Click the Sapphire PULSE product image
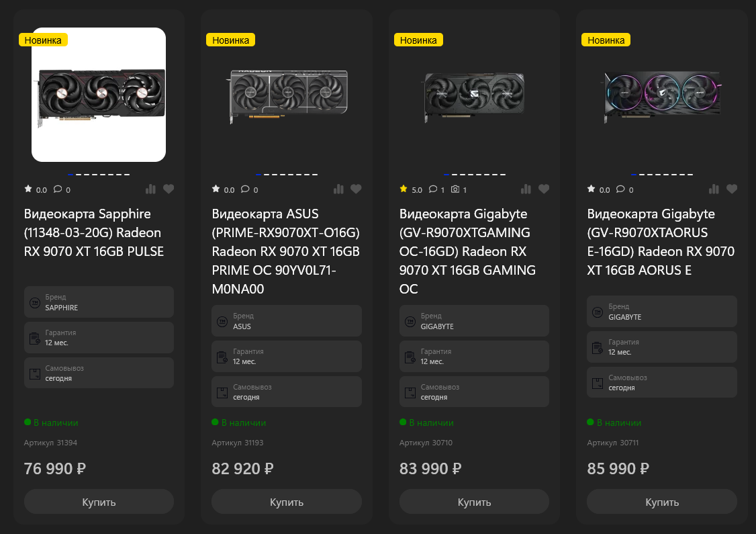 (x=99, y=95)
